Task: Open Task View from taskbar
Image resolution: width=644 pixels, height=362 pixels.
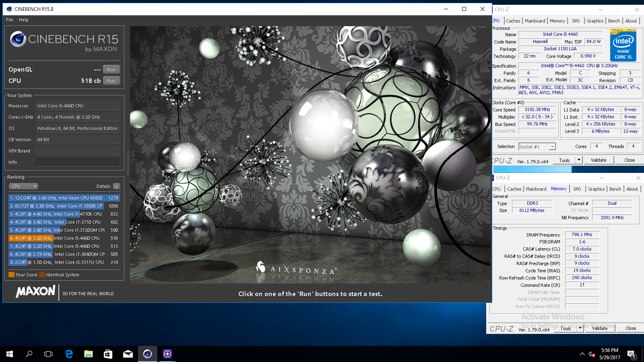Action: (48, 354)
